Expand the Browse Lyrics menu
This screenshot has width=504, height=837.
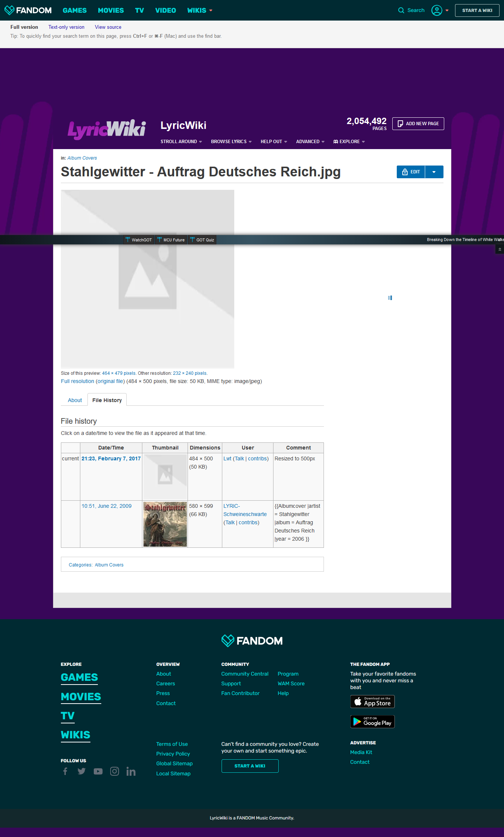[231, 142]
